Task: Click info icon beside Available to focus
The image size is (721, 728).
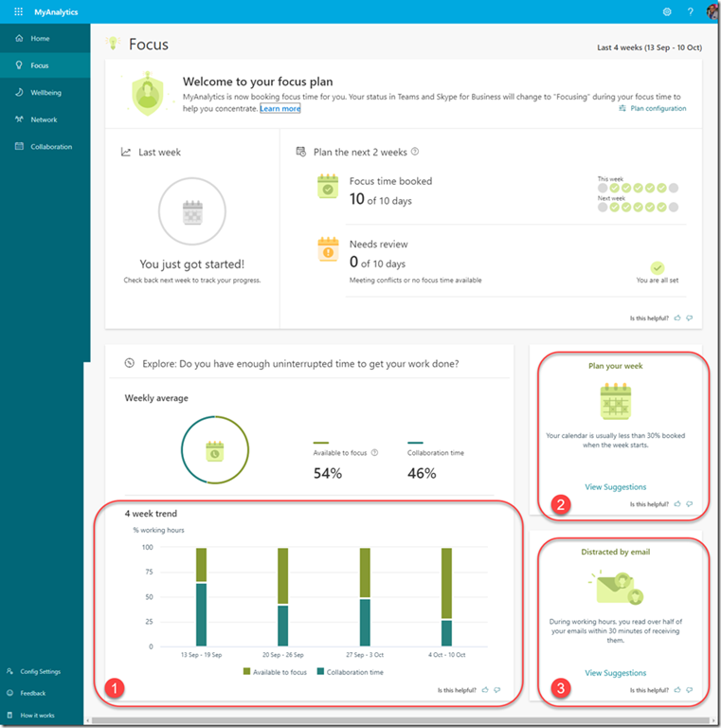Action: (375, 453)
